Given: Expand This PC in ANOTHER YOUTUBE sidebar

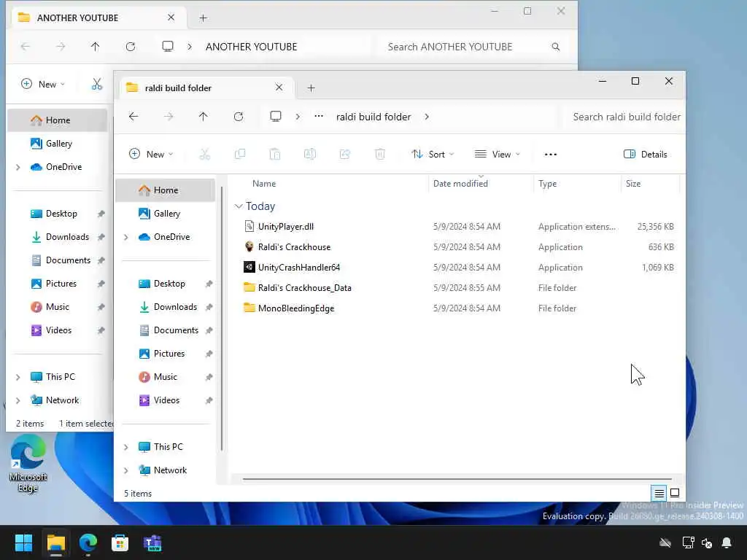Looking at the screenshot, I should point(18,377).
